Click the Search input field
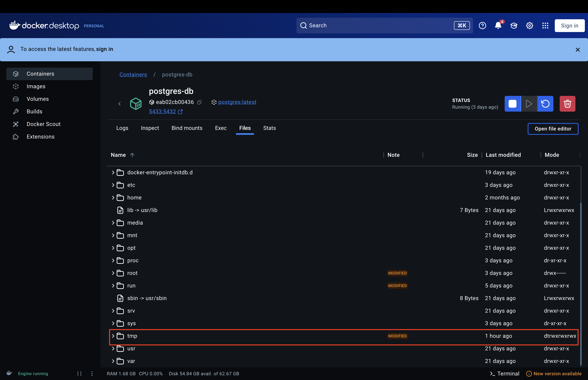Image resolution: width=588 pixels, height=380 pixels. point(378,26)
